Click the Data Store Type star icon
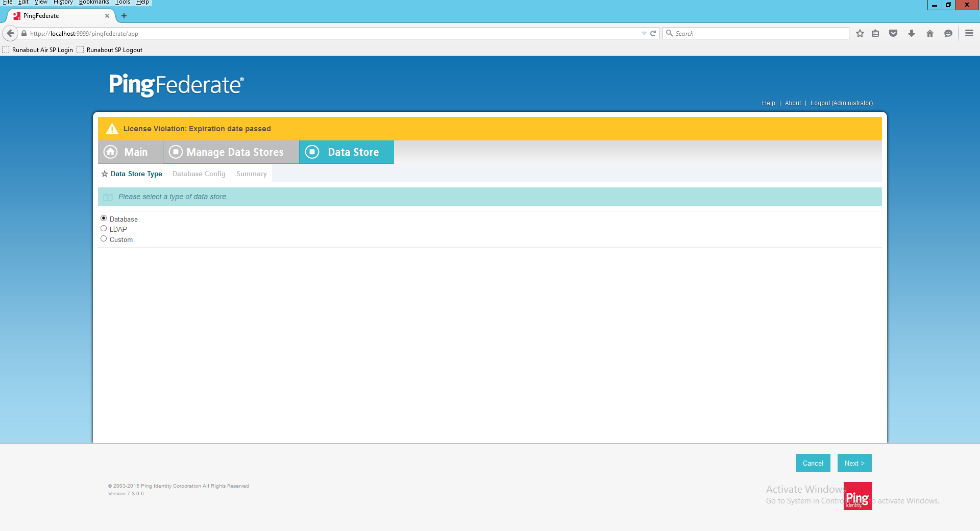 105,174
